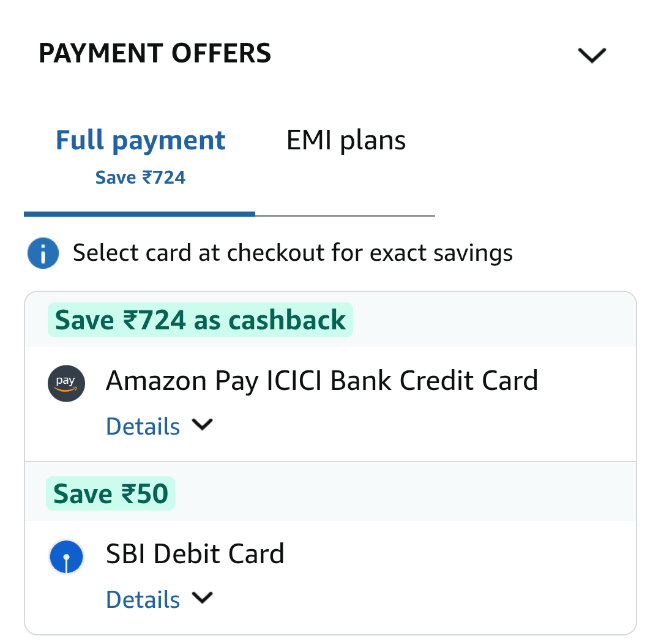661x644 pixels.
Task: Click the gray underline below EMI plans
Action: point(345,215)
